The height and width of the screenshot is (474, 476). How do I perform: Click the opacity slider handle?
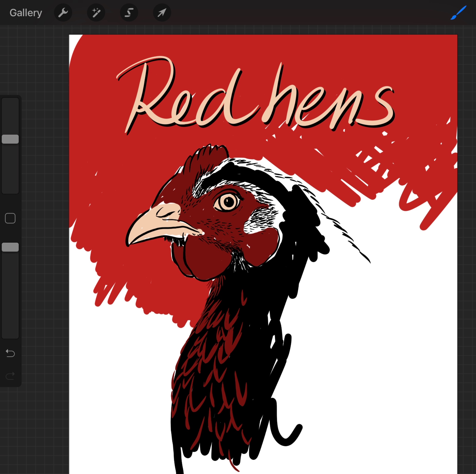point(10,247)
